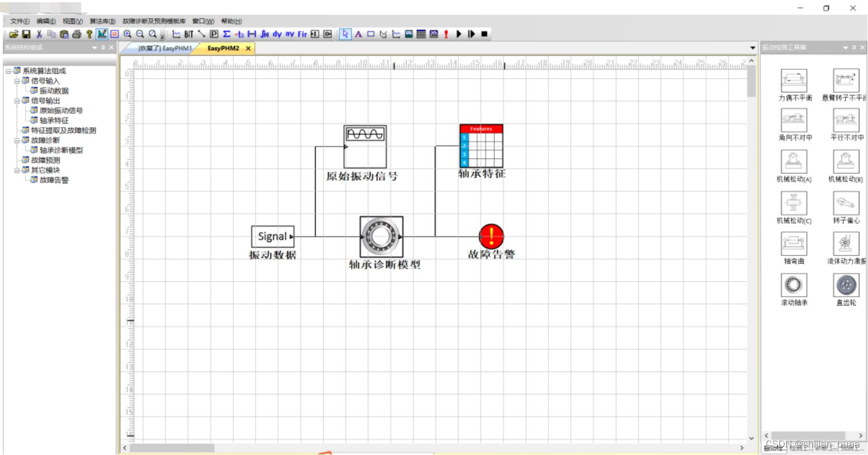
Task: Select the text tool A icon
Action: tap(358, 34)
